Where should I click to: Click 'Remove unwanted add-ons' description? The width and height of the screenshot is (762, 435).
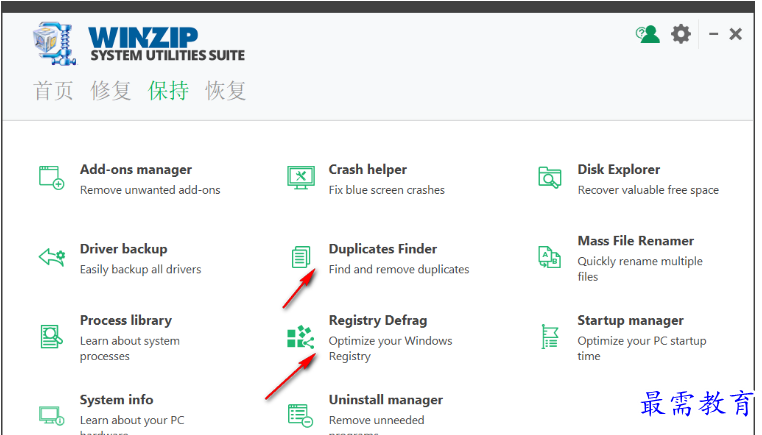pyautogui.click(x=150, y=190)
